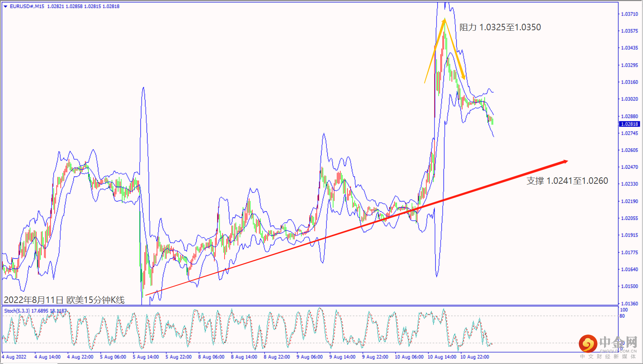Image resolution: width=643 pixels, height=364 pixels.
Task: Open the chart menu triangle beside EURUSD#,M15
Action: 5,7
